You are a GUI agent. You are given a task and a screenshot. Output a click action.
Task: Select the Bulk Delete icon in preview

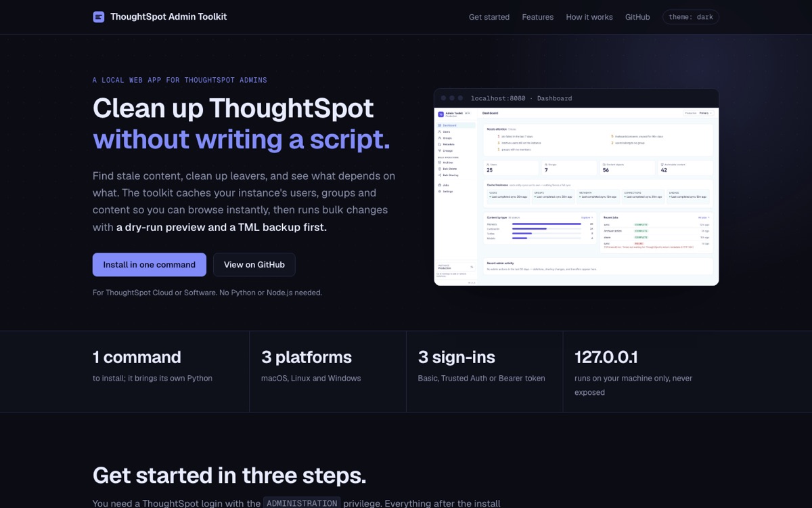439,169
